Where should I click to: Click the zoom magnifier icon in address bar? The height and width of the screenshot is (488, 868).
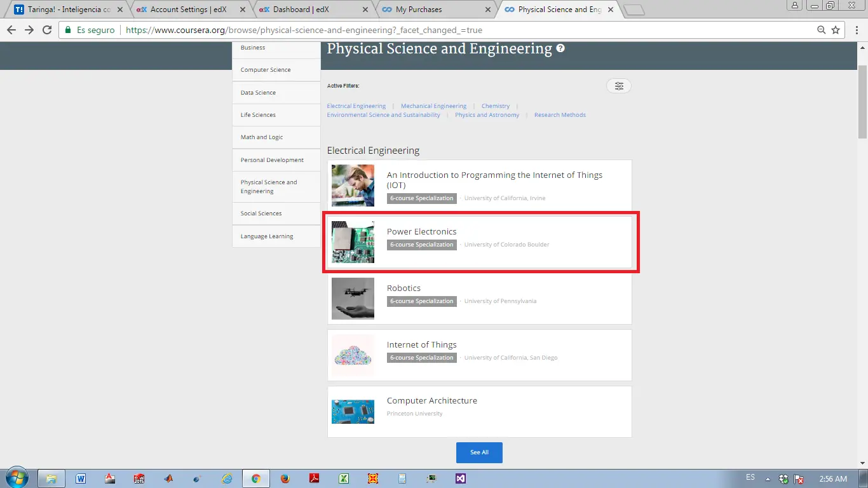(x=822, y=30)
